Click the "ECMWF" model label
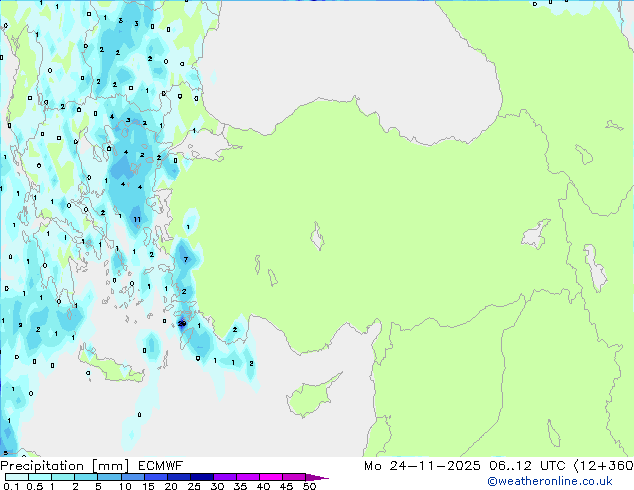This screenshot has width=634, height=490. tap(161, 466)
